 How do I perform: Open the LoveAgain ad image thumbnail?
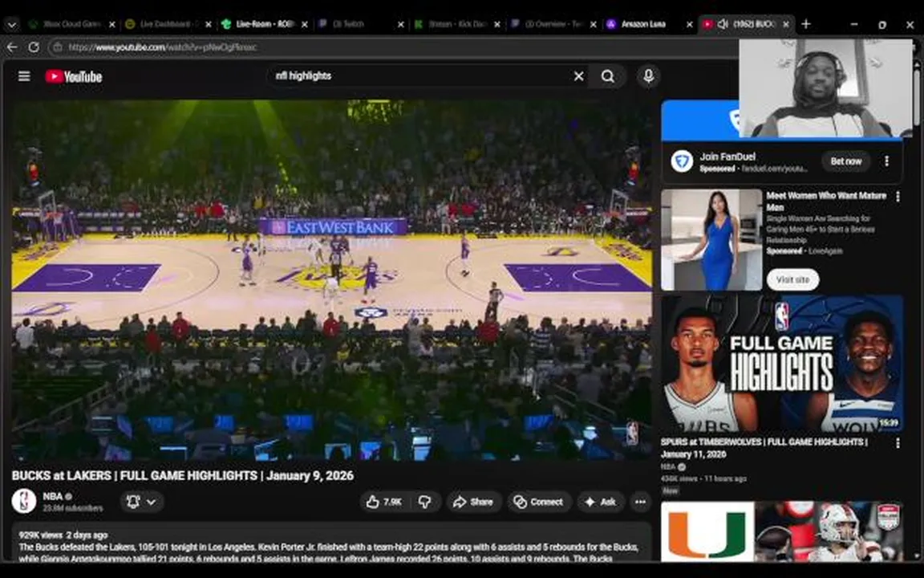tap(711, 239)
